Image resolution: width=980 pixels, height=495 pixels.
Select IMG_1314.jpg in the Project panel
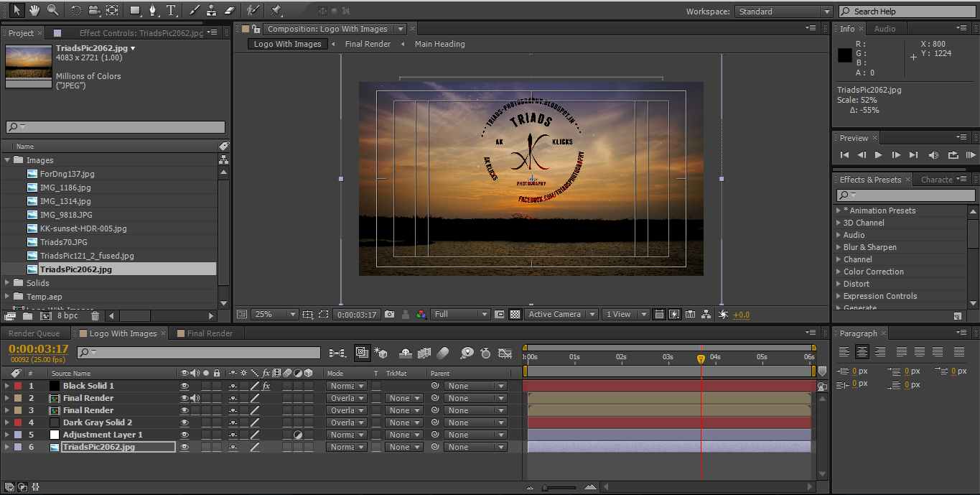point(65,201)
